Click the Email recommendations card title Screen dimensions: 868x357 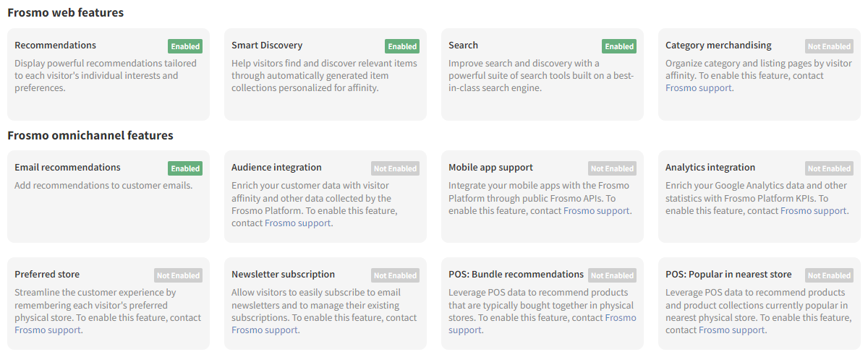click(x=67, y=168)
